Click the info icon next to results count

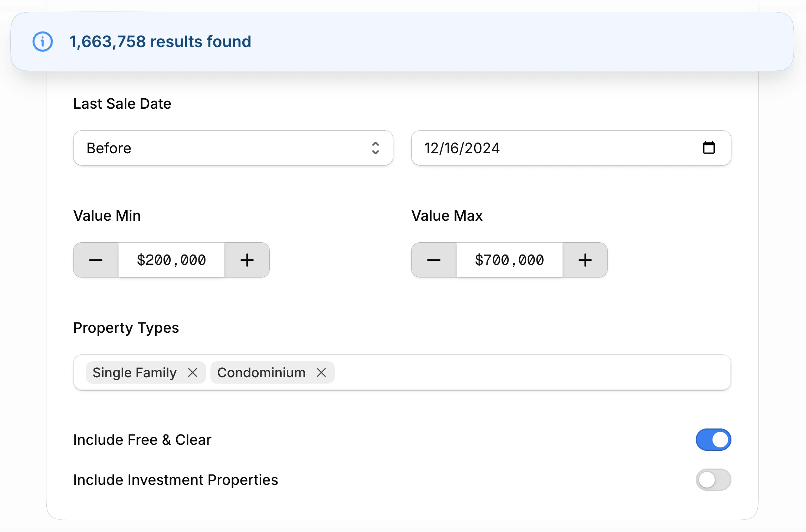tap(42, 42)
